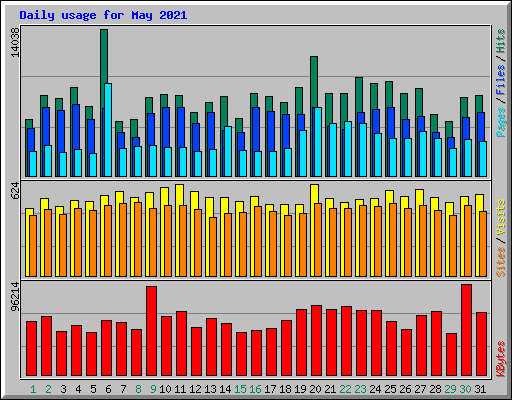This screenshot has width=512, height=400.
Task: Select day 5 on the x-axis
Action: pyautogui.click(x=93, y=389)
